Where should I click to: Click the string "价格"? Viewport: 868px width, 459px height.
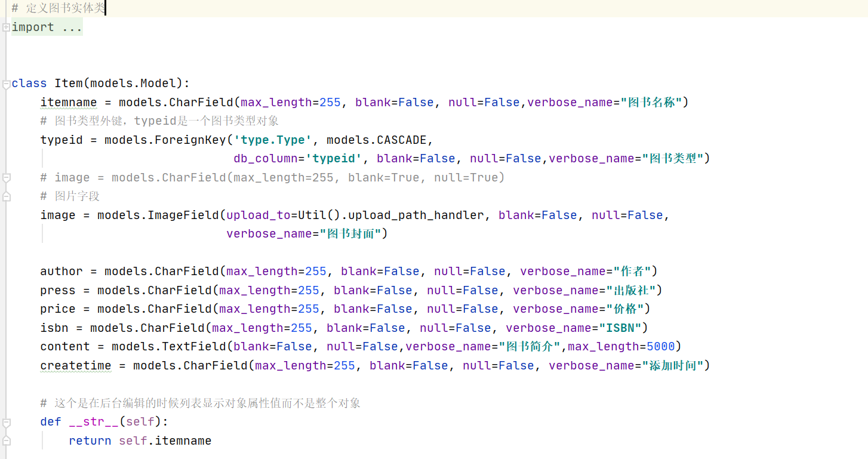pos(625,309)
